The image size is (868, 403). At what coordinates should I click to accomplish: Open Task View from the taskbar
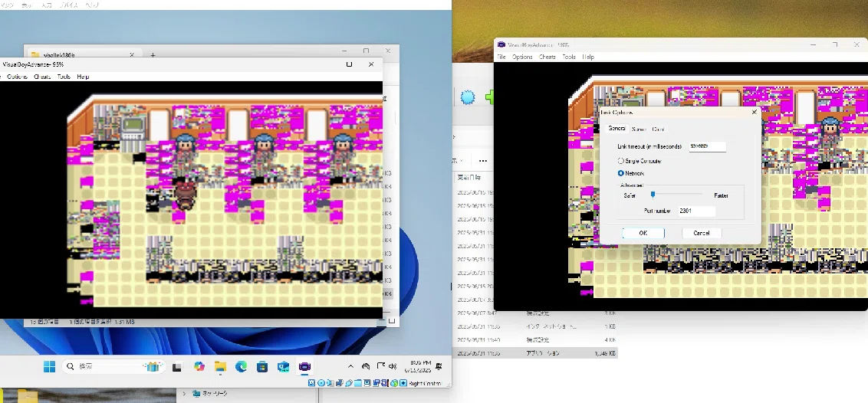pyautogui.click(x=177, y=366)
